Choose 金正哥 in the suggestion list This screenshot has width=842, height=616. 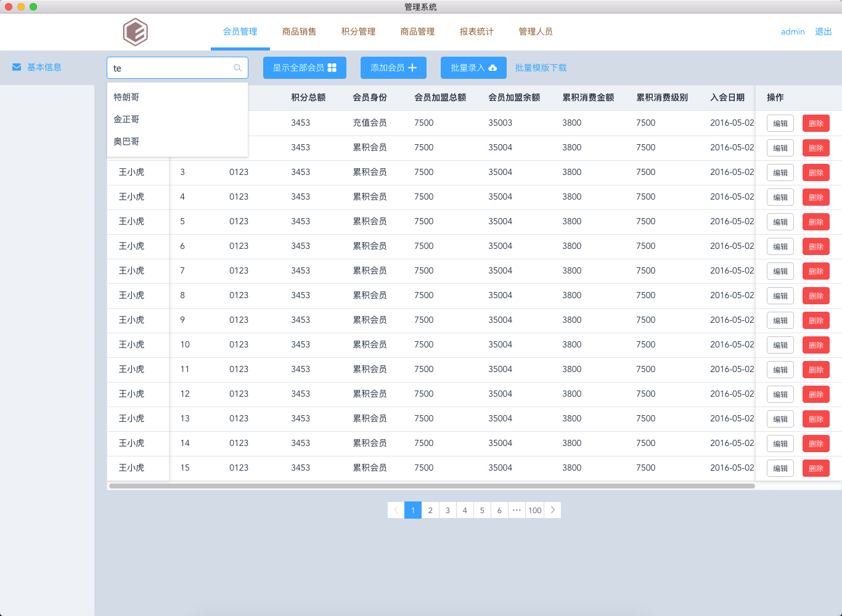click(126, 120)
